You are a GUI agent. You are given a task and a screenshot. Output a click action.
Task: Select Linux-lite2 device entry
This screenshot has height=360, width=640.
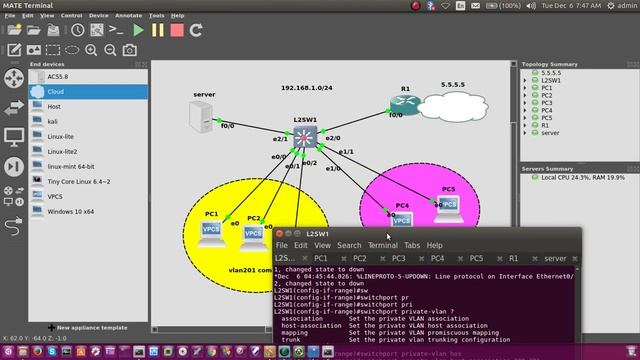point(88,151)
